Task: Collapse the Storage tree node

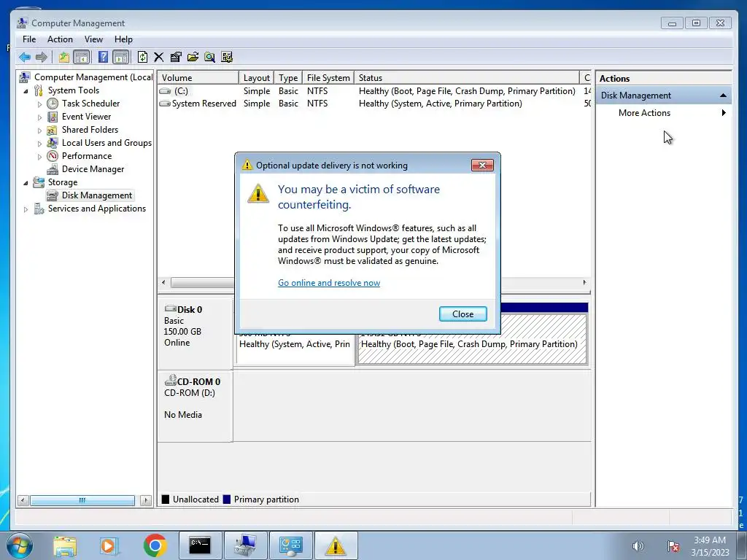Action: coord(26,183)
